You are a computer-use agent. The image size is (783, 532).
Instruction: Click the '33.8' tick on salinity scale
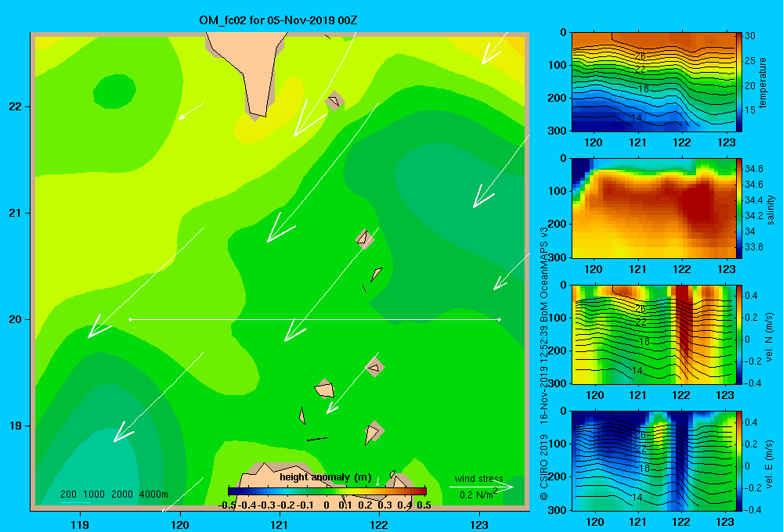coord(753,247)
